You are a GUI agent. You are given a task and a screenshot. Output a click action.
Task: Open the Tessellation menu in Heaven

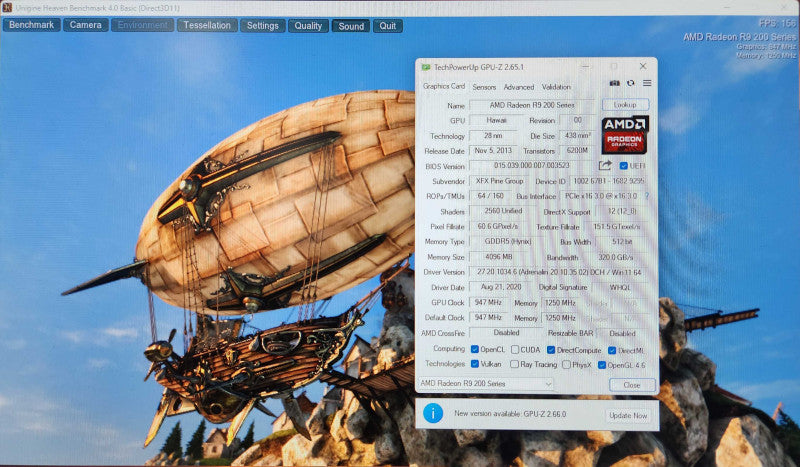click(x=207, y=25)
